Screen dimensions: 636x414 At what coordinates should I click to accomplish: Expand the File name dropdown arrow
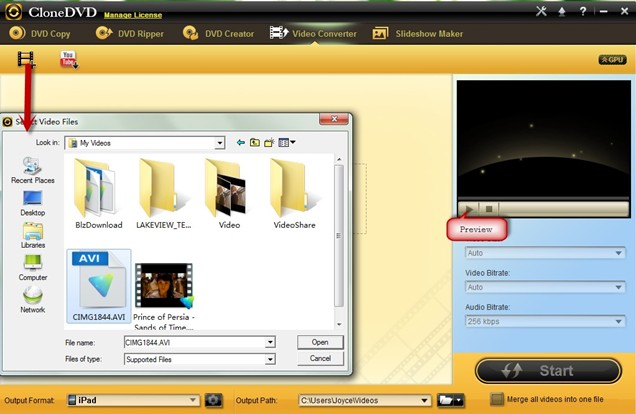point(271,343)
